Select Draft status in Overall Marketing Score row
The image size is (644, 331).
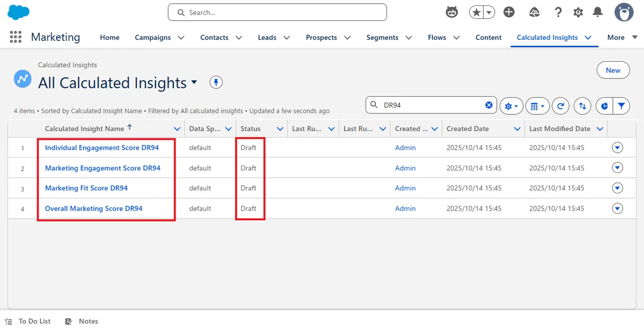[x=248, y=208]
